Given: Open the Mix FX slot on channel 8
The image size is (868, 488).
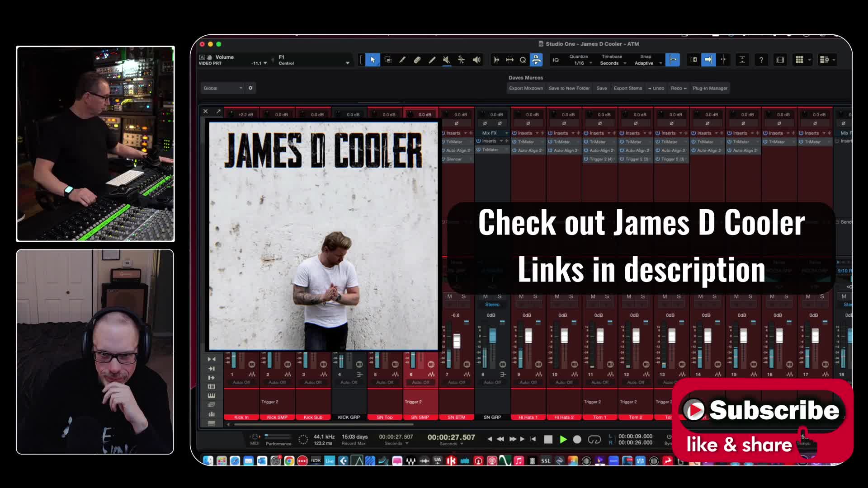Looking at the screenshot, I should point(492,133).
